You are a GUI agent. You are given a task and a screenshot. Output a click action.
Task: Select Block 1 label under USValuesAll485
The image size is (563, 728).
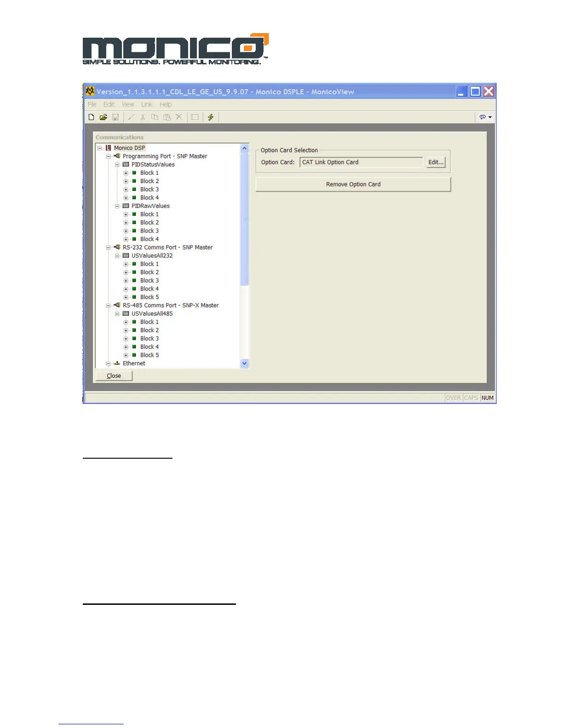click(x=149, y=322)
